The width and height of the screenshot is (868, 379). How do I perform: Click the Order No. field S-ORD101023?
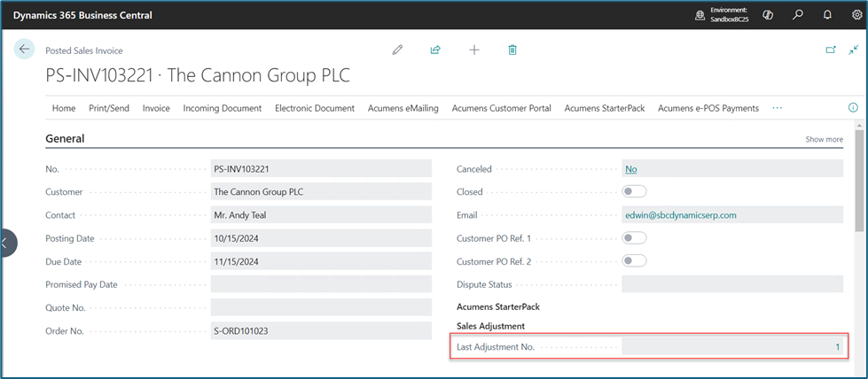[321, 331]
